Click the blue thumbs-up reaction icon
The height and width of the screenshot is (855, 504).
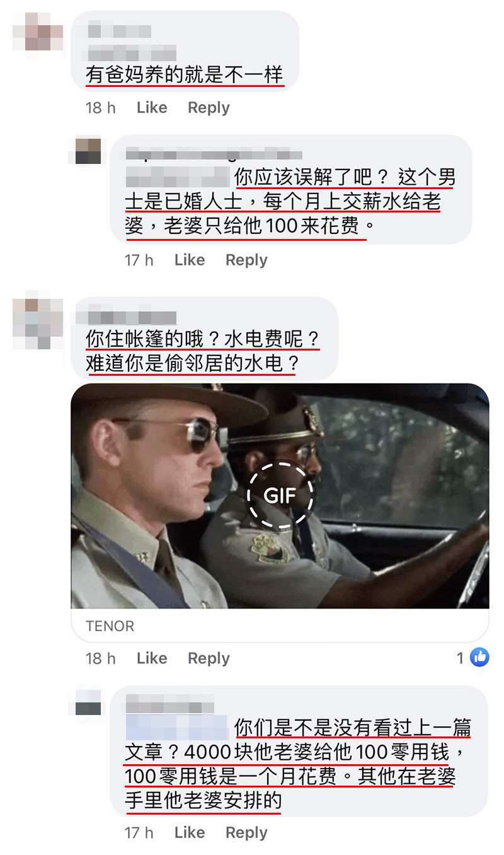pyautogui.click(x=479, y=658)
